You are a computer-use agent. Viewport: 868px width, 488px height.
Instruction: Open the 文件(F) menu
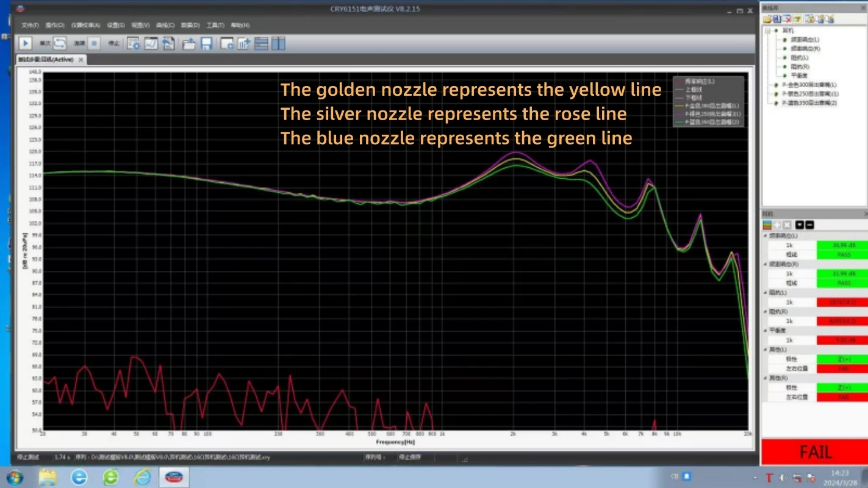pos(30,25)
